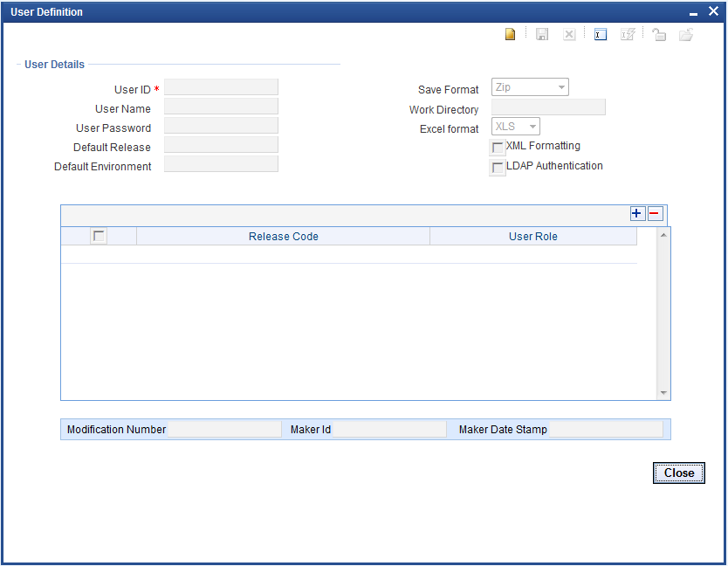Click the Enter Query toolbar icon
The image size is (728, 566).
pyautogui.click(x=601, y=34)
